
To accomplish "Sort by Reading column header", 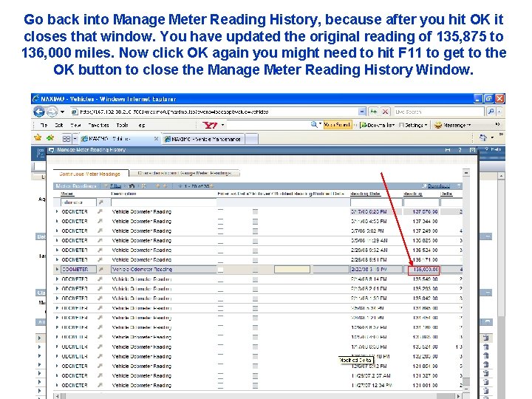I will click(413, 194).
